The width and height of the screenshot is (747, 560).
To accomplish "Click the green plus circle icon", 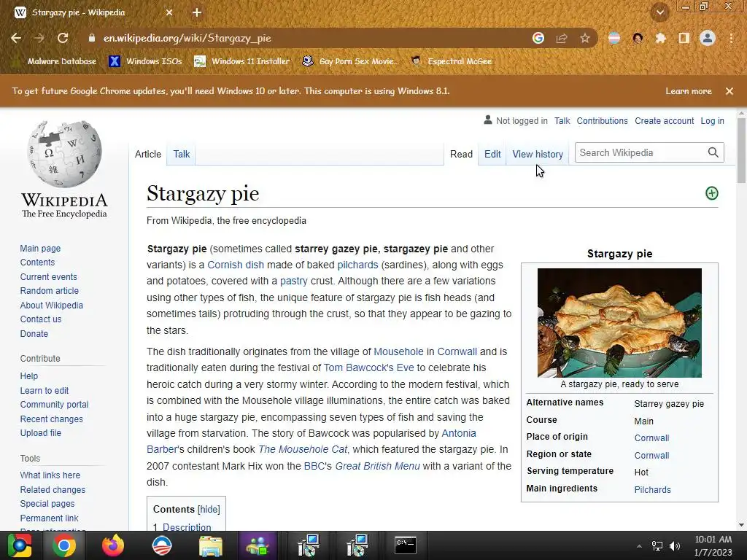I will pos(712,193).
